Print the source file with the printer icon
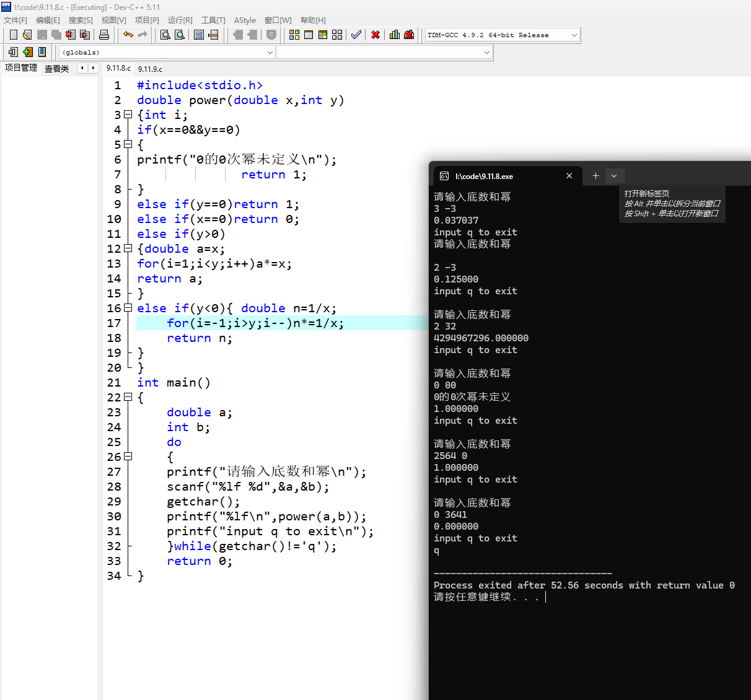This screenshot has width=751, height=700. (104, 35)
